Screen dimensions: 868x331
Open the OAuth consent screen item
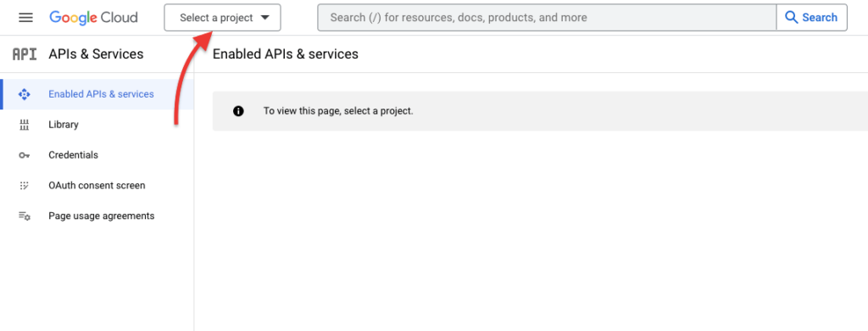pyautogui.click(x=97, y=186)
